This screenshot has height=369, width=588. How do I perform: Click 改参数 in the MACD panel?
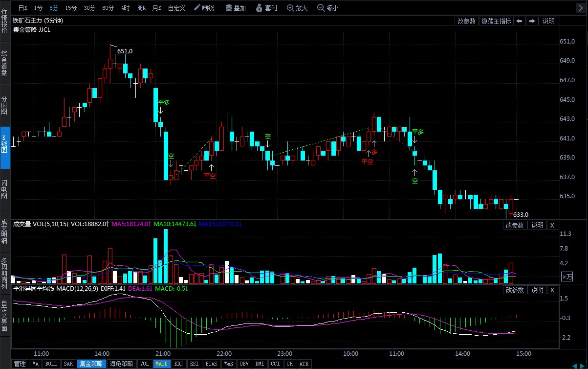point(514,290)
